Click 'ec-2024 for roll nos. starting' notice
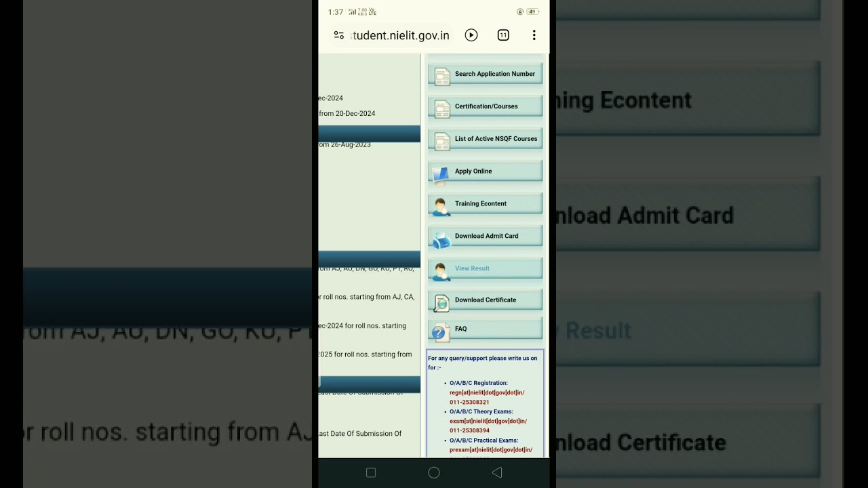Image resolution: width=868 pixels, height=488 pixels. coord(363,326)
